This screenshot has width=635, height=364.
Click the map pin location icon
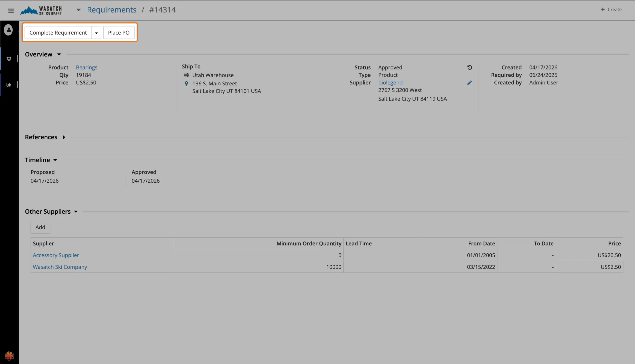(x=186, y=83)
